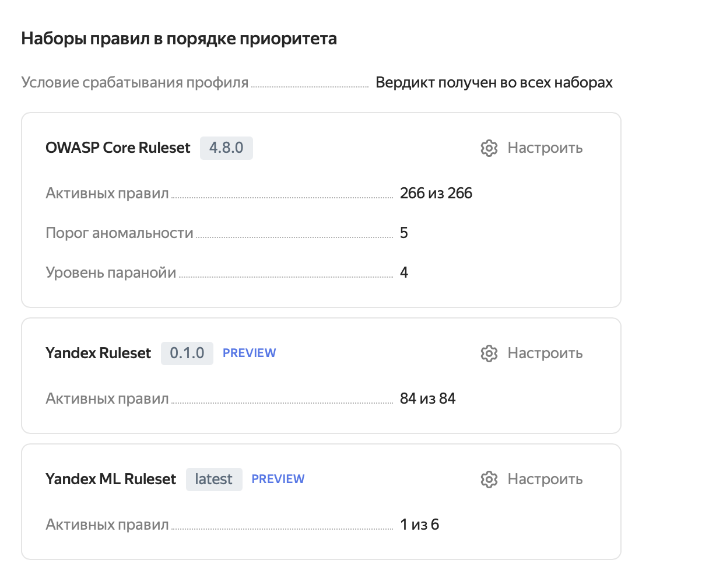The width and height of the screenshot is (702, 588).
Task: Click the PREVIEW label next to Yandex Ruleset
Action: (249, 352)
